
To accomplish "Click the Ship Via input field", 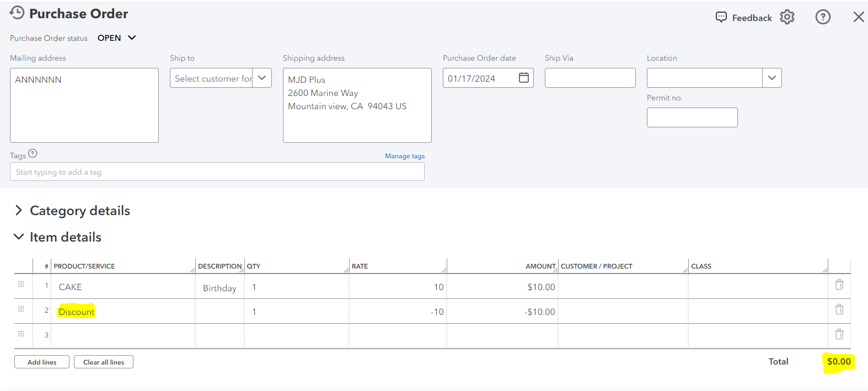I will tap(590, 78).
